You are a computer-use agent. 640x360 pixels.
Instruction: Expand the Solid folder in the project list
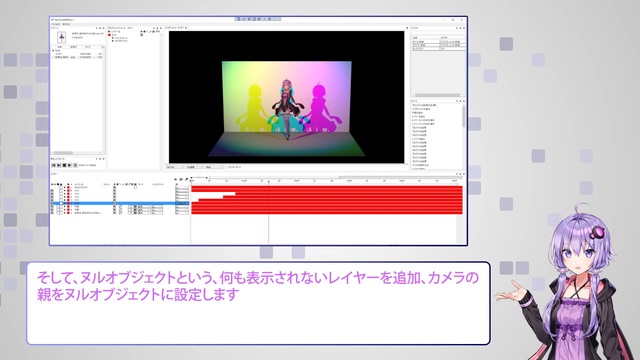click(x=53, y=51)
